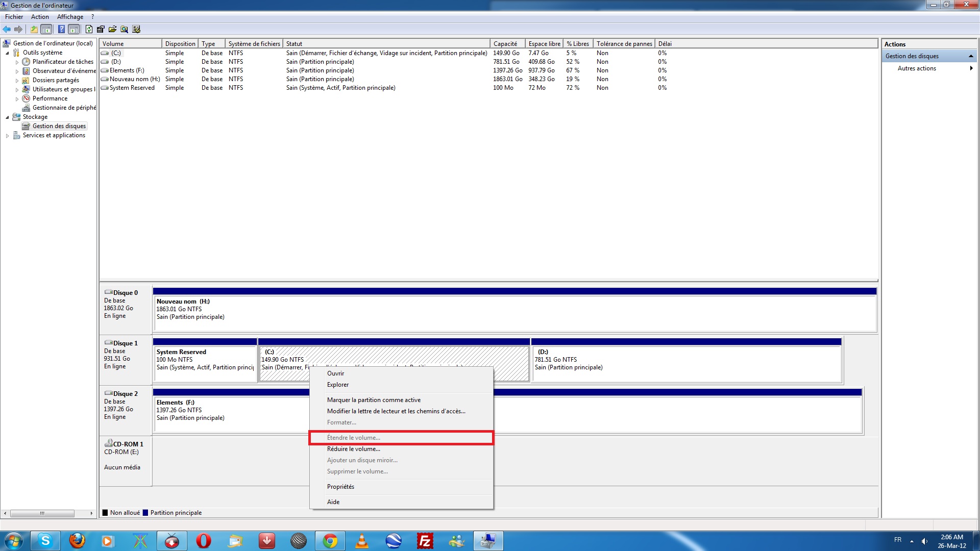
Task: Open FileZilla from the taskbar
Action: [x=425, y=541]
